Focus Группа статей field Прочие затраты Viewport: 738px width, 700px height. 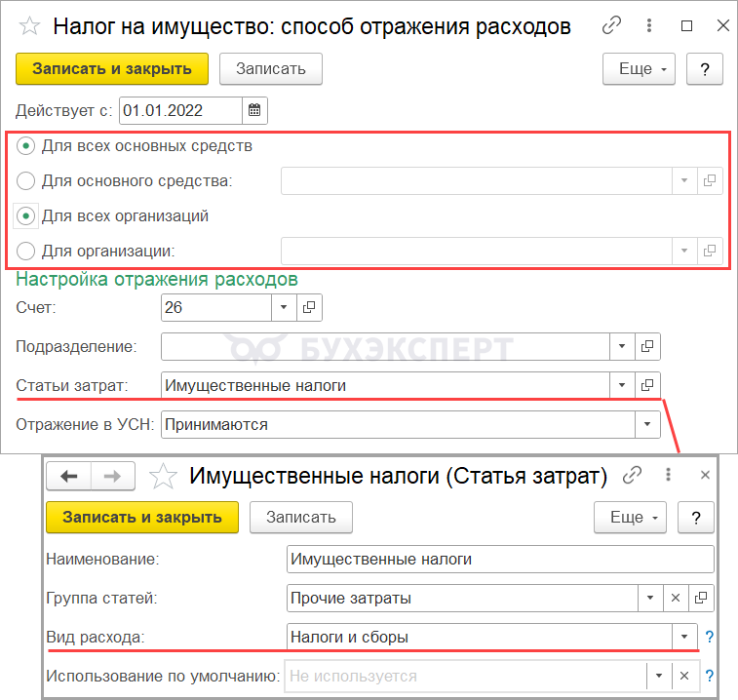point(462,598)
